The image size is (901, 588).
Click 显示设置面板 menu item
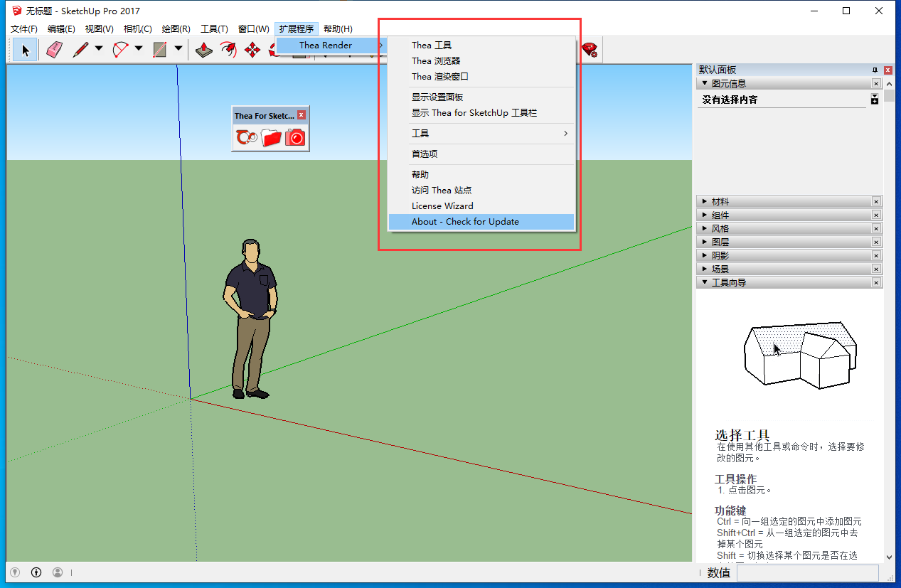point(481,97)
